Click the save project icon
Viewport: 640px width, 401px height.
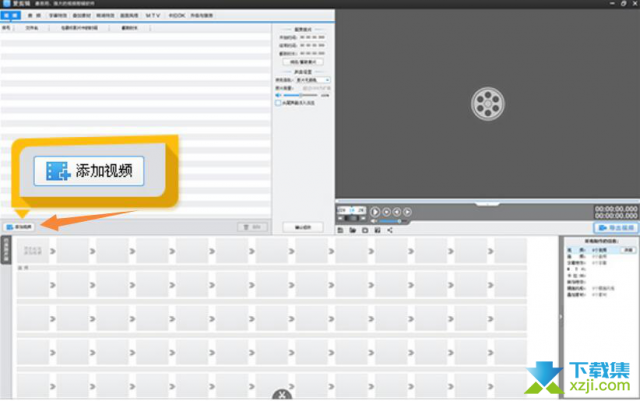pyautogui.click(x=365, y=230)
